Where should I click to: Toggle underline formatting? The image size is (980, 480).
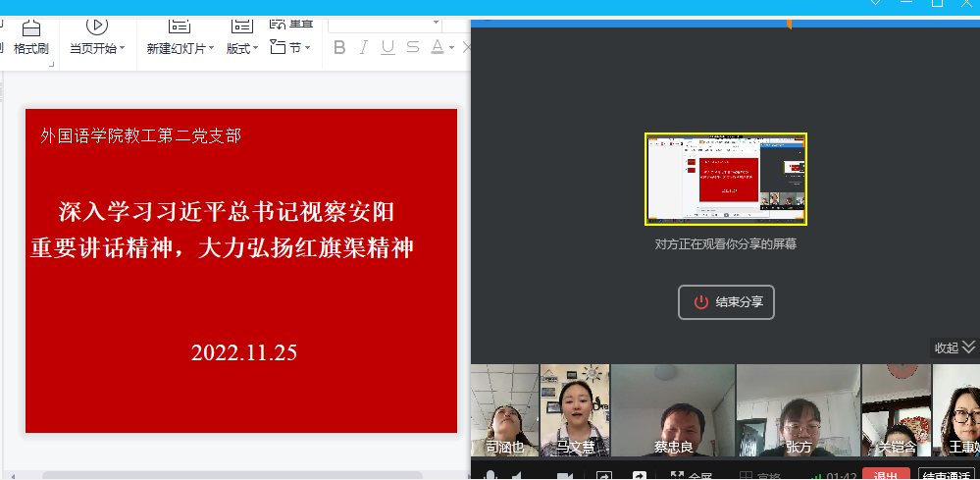tap(387, 47)
